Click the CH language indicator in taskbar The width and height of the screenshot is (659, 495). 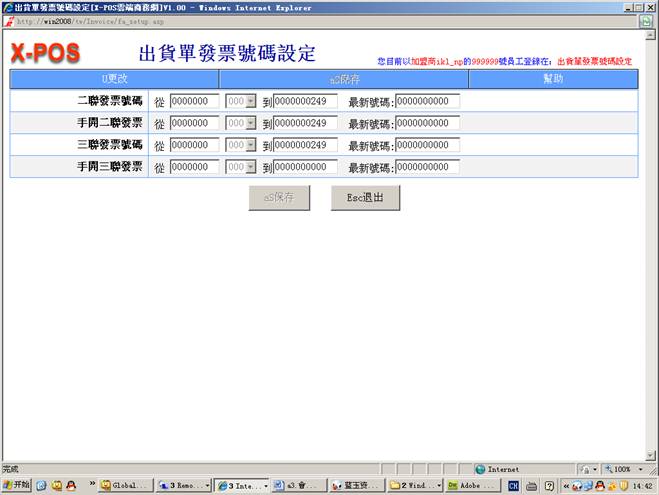click(x=513, y=485)
